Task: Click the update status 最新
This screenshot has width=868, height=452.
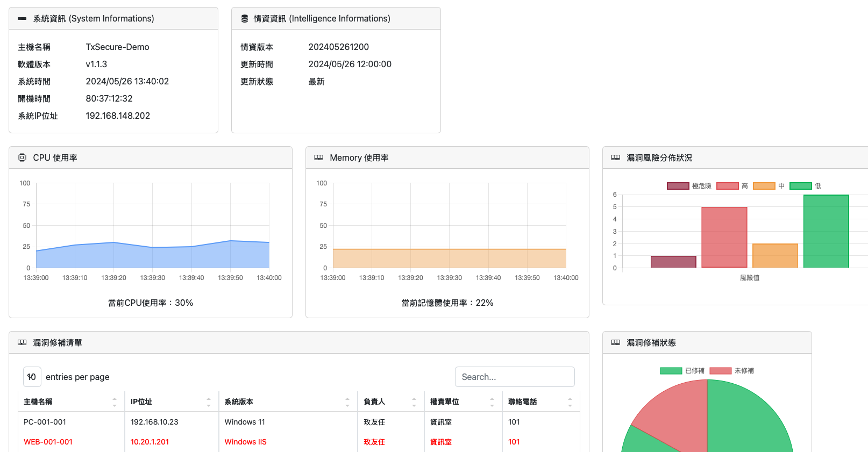Action: (317, 81)
